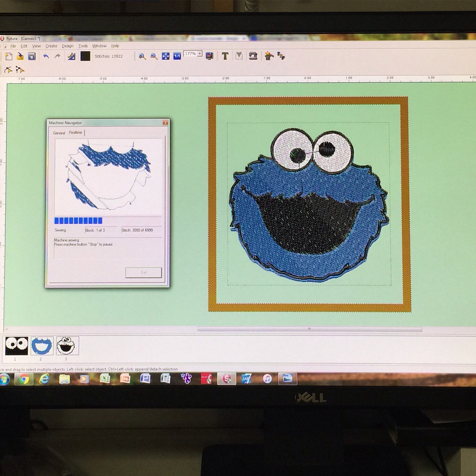This screenshot has height=476, width=476.
Task: Open the Create menu
Action: point(51,46)
